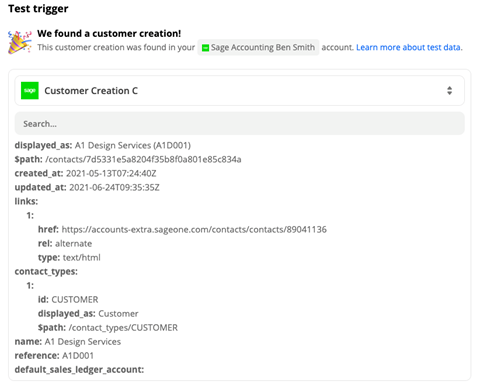Click the green Sage logo icon
This screenshot has height=385, width=480.
click(30, 91)
